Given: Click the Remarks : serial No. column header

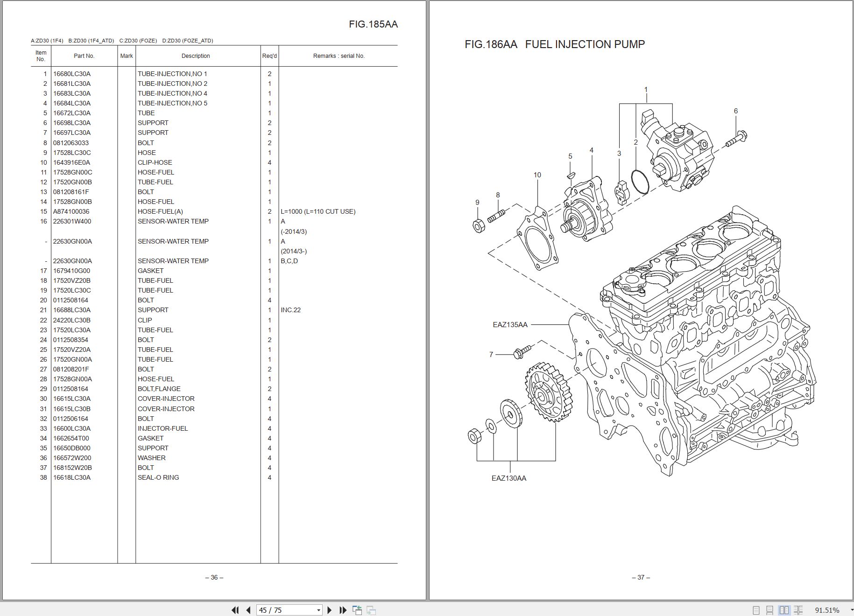Looking at the screenshot, I should [339, 56].
